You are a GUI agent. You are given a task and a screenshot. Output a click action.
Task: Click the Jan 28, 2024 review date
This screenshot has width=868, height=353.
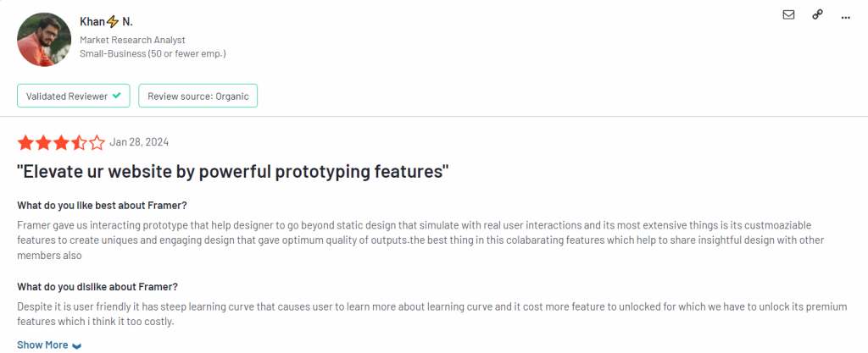pos(139,142)
